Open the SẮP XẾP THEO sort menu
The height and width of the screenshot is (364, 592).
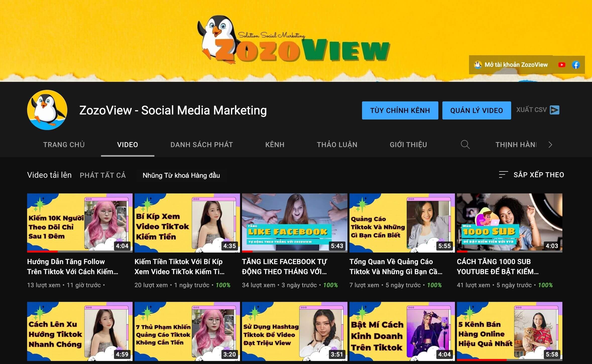[531, 175]
